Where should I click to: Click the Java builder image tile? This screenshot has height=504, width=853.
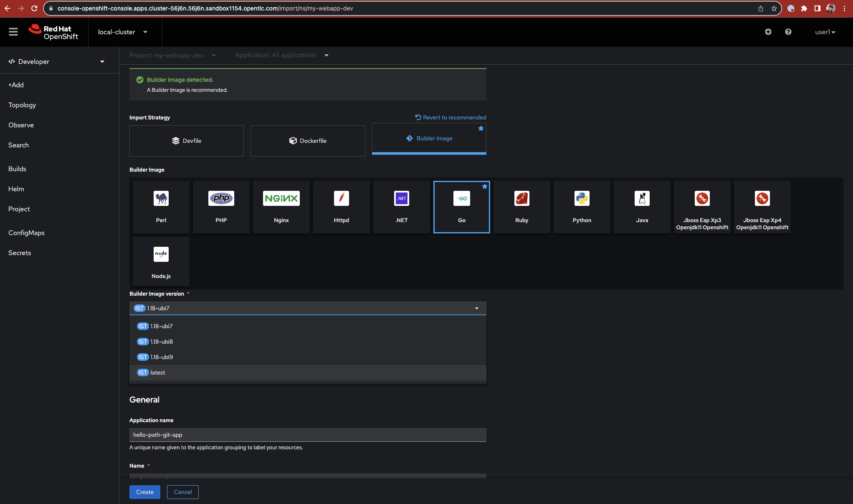[642, 207]
